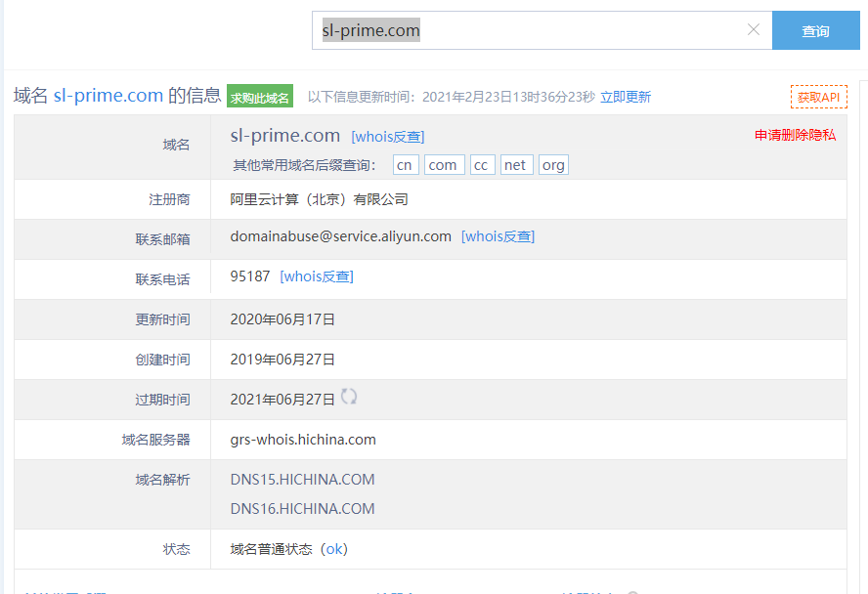
Task: Click the sl-prime.com link in page heading
Action: pos(108,95)
